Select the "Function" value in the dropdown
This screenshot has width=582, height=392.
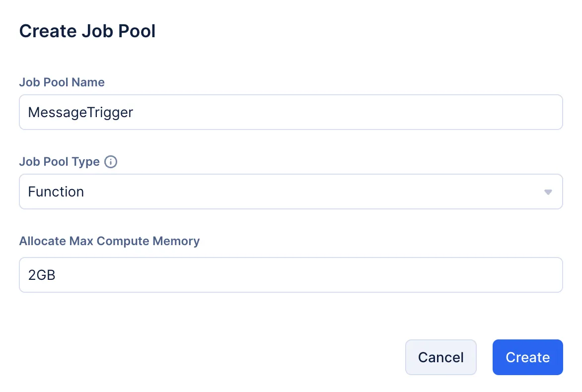click(56, 192)
